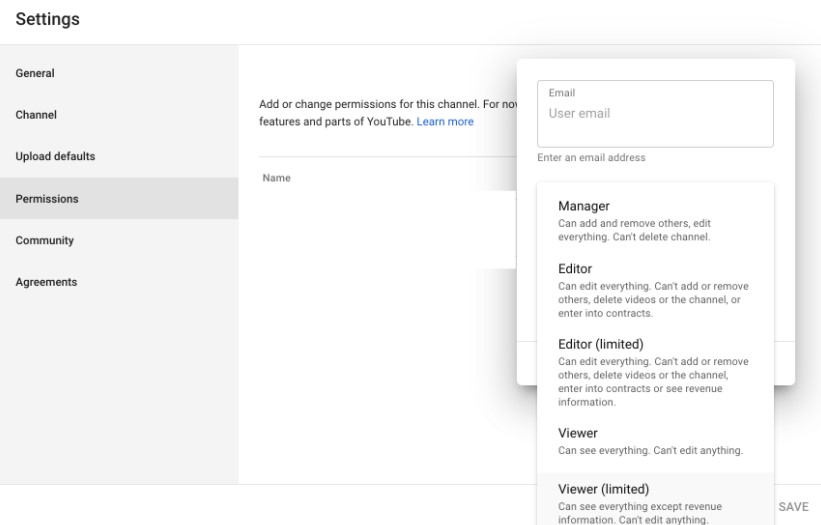Select the Editor role option
Screen dimensions: 821x525
click(x=655, y=290)
